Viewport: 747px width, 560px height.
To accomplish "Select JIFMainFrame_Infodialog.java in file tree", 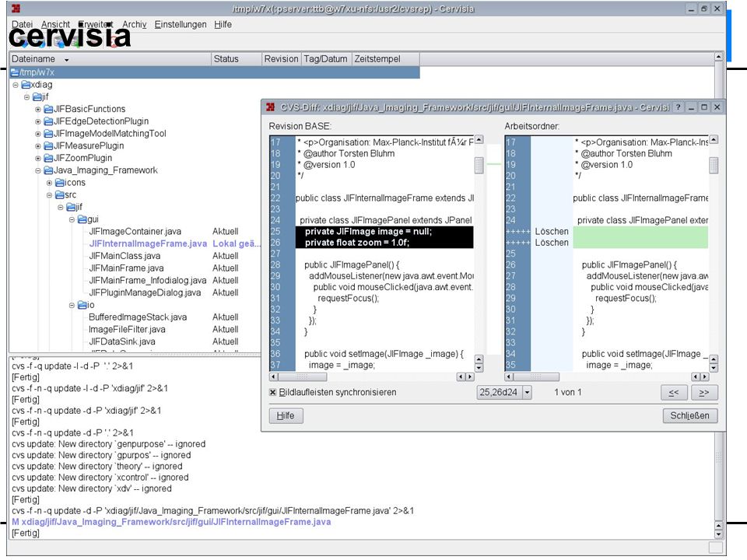I will click(148, 281).
